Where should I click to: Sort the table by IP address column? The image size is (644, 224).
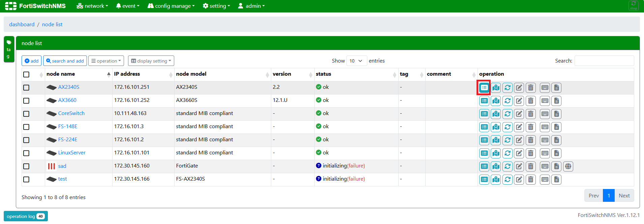143,74
